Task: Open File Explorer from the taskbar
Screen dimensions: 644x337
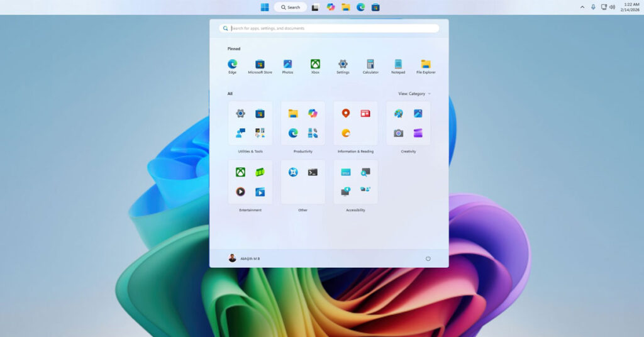Action: (x=346, y=8)
